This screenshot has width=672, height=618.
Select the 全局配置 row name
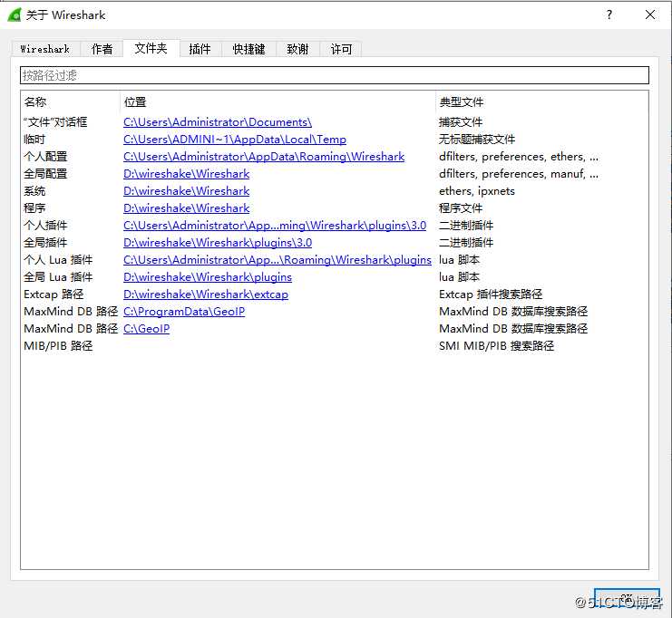tap(45, 173)
